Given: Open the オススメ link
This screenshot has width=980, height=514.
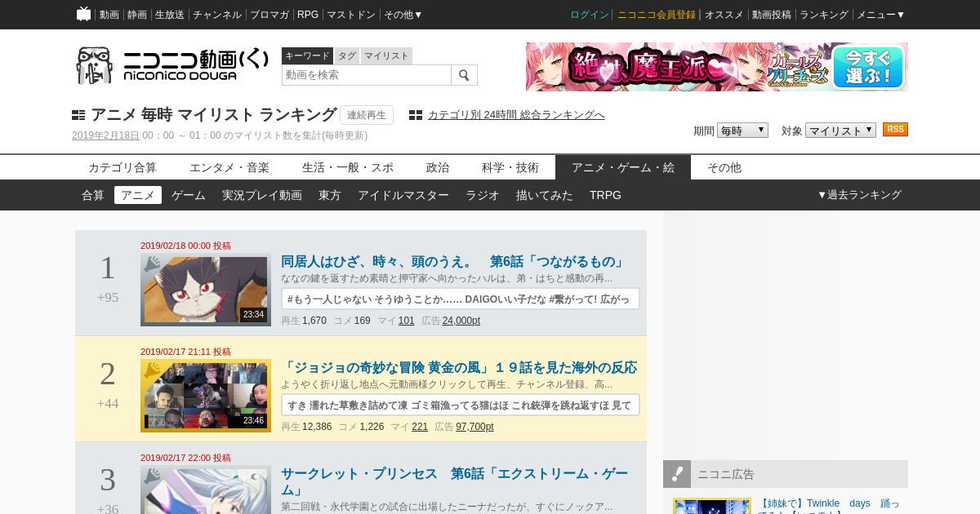Looking at the screenshot, I should pyautogui.click(x=724, y=15).
